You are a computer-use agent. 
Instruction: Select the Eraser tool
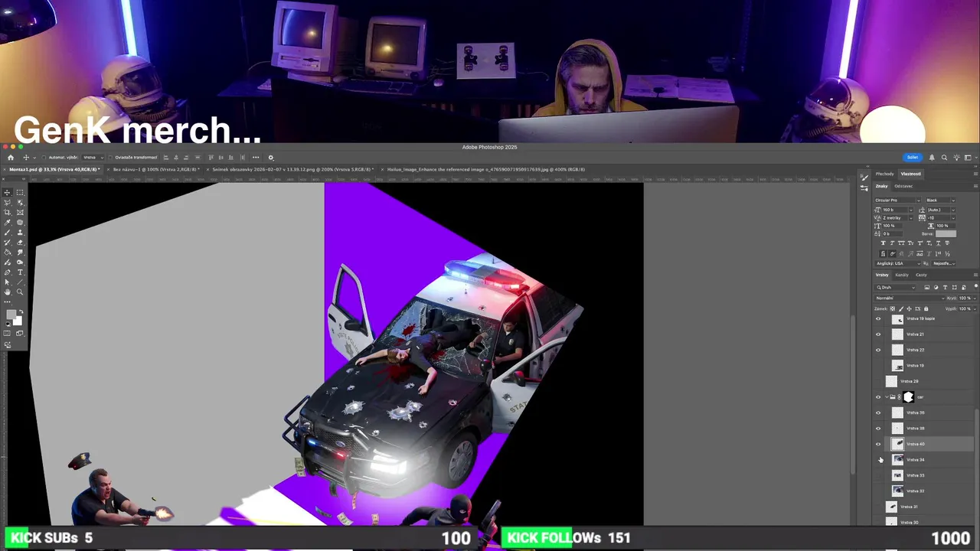click(20, 242)
